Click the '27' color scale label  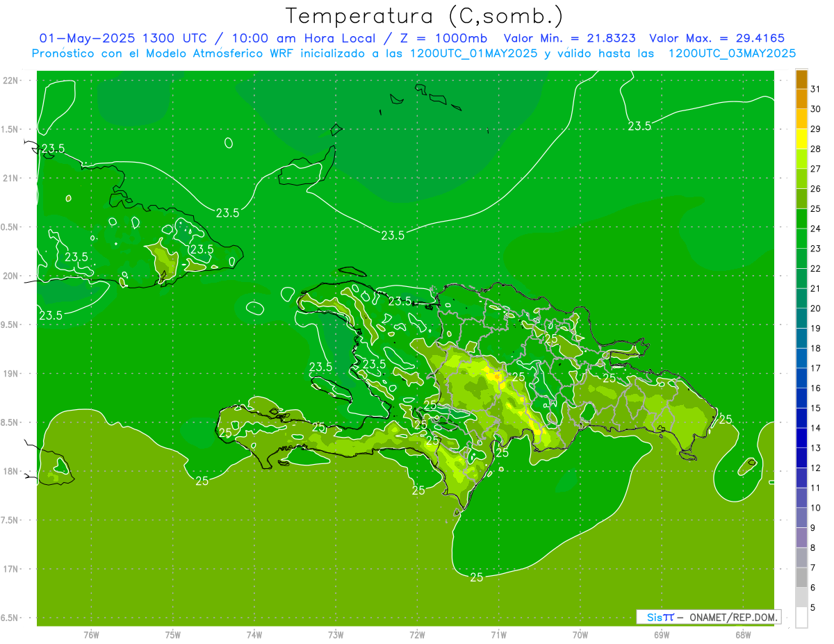click(x=815, y=169)
